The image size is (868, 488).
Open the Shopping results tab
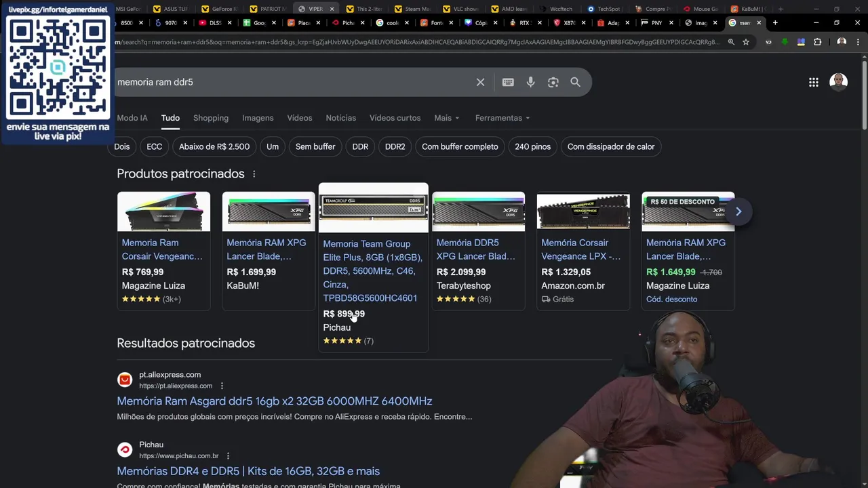point(211,118)
